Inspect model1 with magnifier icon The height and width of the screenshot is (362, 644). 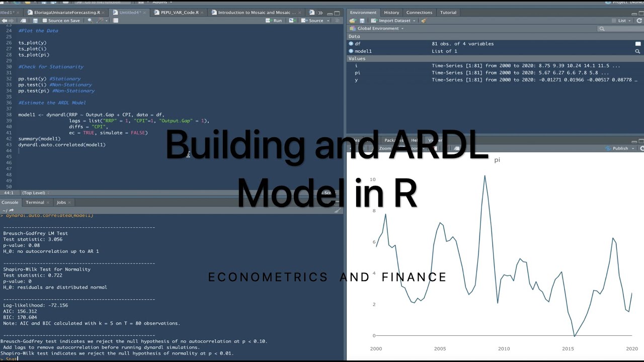point(638,51)
